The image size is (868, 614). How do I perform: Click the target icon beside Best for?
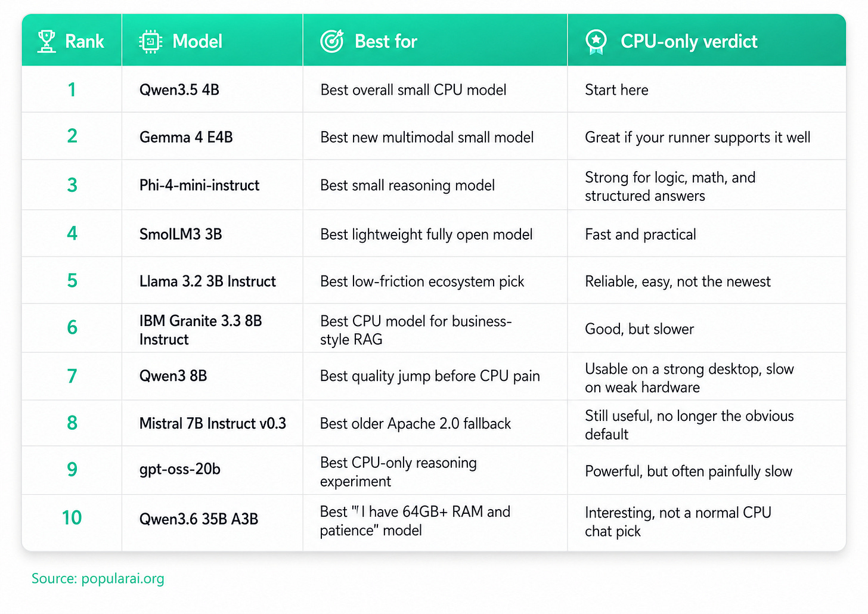332,41
